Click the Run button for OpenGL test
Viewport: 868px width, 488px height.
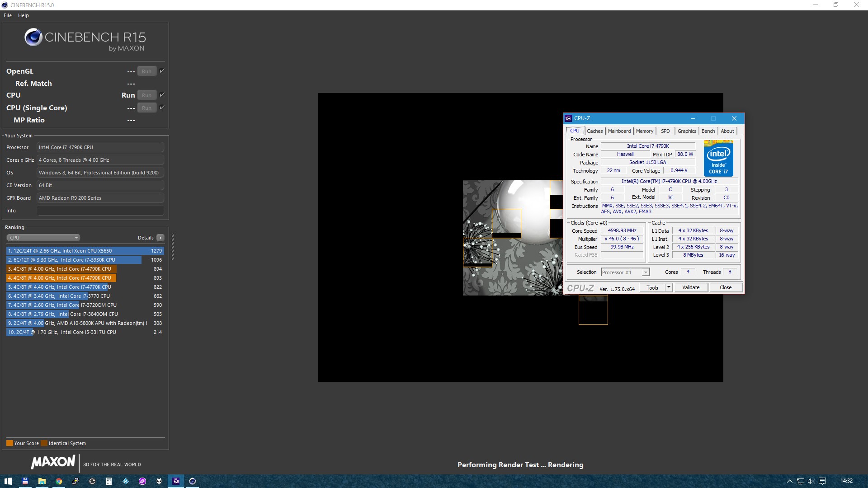coord(146,71)
